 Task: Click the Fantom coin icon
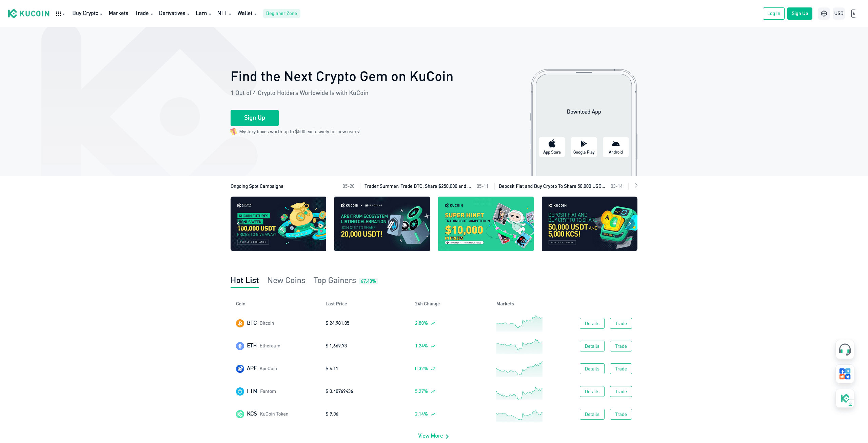click(x=240, y=391)
